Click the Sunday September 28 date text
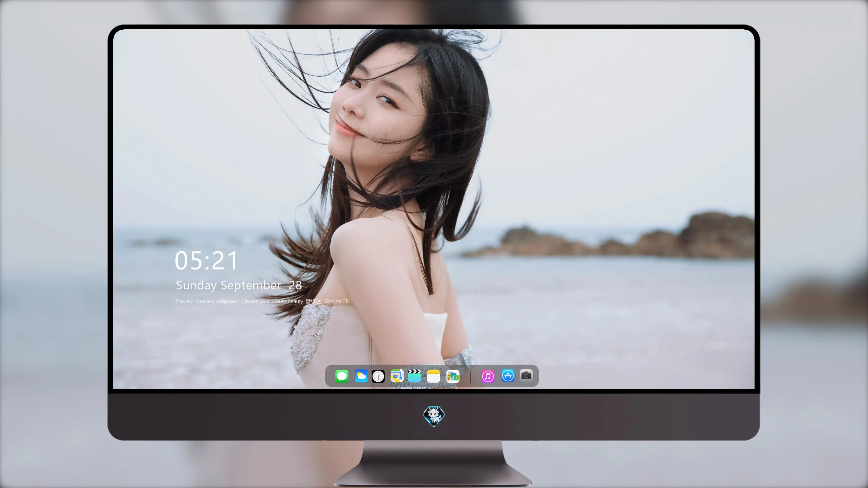 point(238,285)
